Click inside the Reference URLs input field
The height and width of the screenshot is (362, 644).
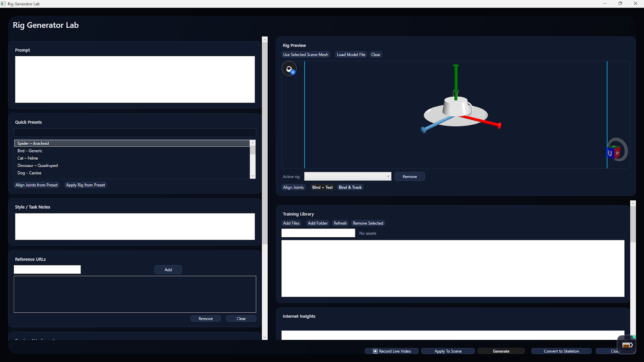(x=47, y=269)
